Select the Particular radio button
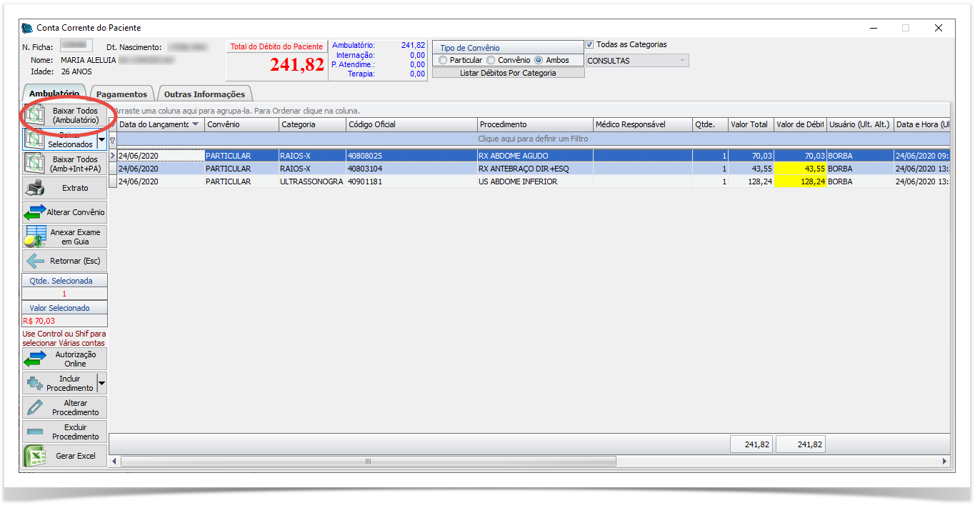This screenshot has height=508, width=980. click(x=444, y=61)
